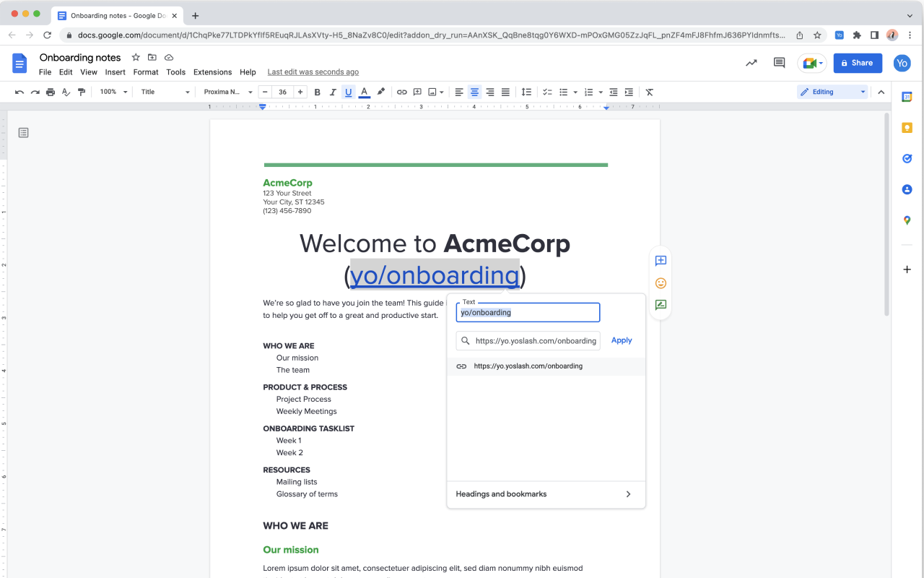The width and height of the screenshot is (924, 578).
Task: Open the File menu
Action: point(45,72)
